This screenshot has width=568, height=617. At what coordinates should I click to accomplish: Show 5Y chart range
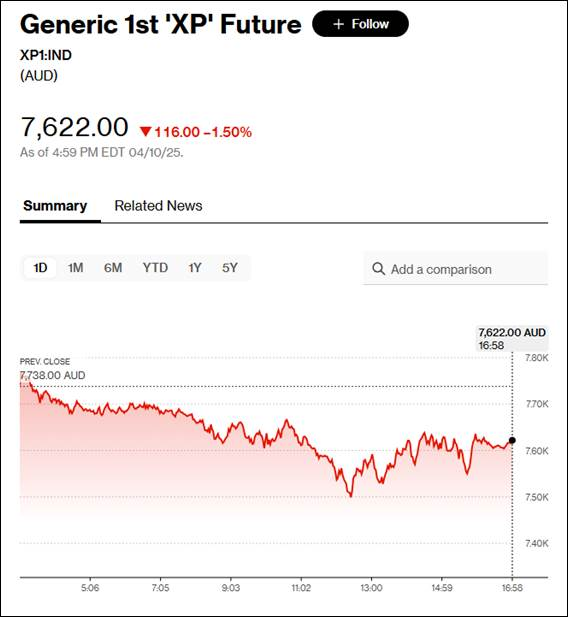[230, 268]
